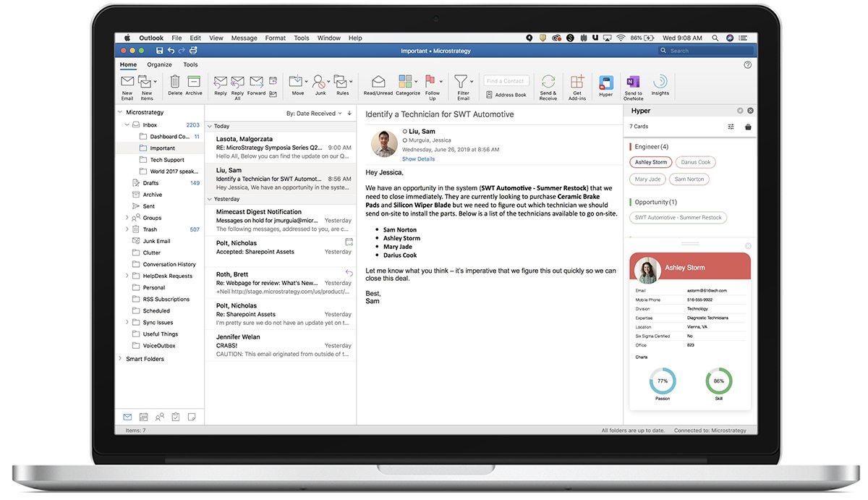Send the email to OneNote
The width and height of the screenshot is (868, 500).
click(632, 85)
